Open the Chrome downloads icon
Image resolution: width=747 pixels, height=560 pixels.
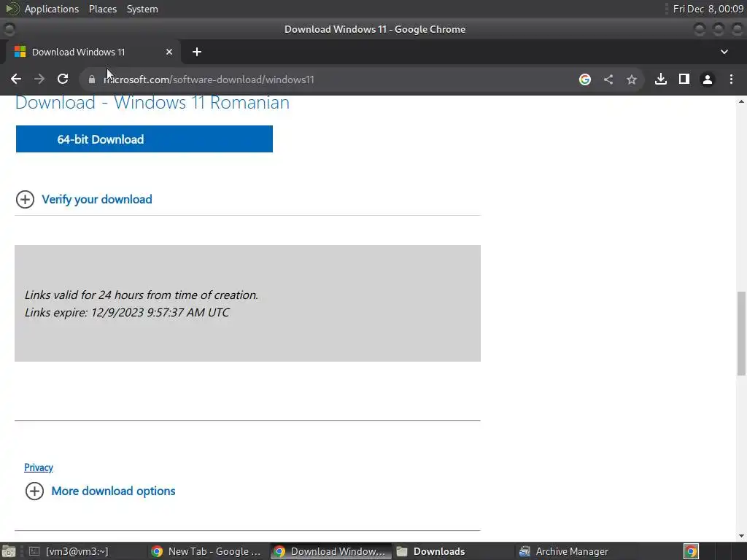point(661,79)
